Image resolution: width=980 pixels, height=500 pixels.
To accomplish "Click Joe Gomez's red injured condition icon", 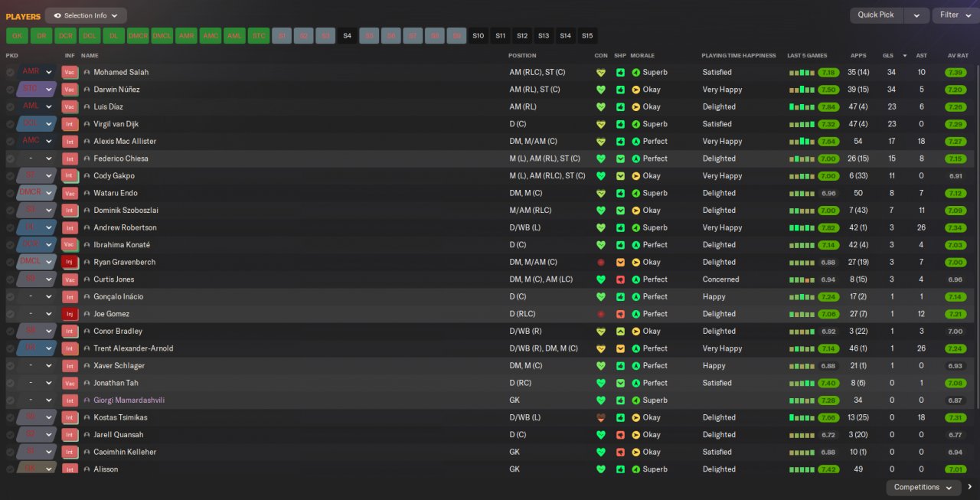I will coord(601,314).
